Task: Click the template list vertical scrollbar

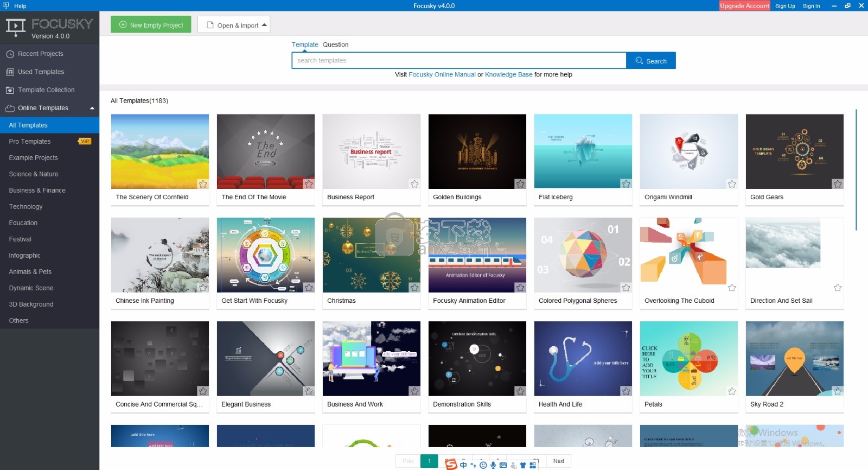Action: 856,169
